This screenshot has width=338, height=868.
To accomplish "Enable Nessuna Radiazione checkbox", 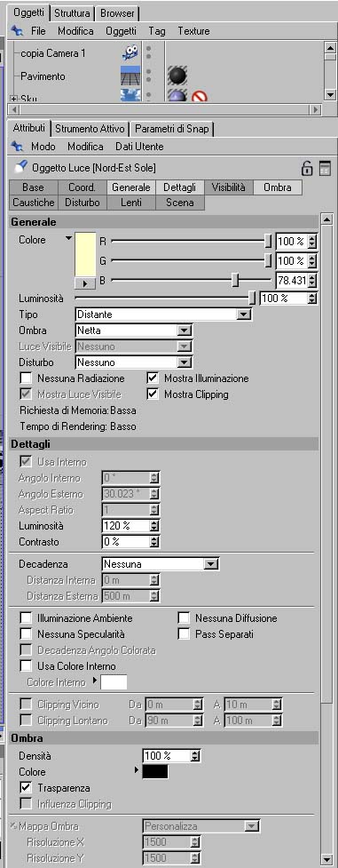I will [x=26, y=378].
